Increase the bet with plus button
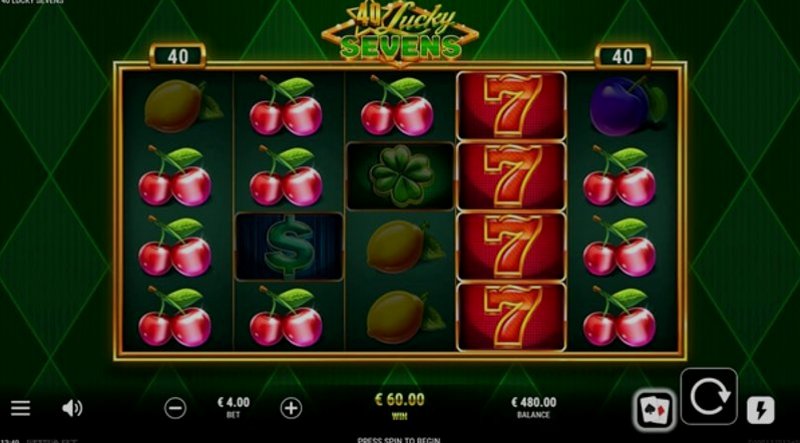800x443 pixels. 291,408
